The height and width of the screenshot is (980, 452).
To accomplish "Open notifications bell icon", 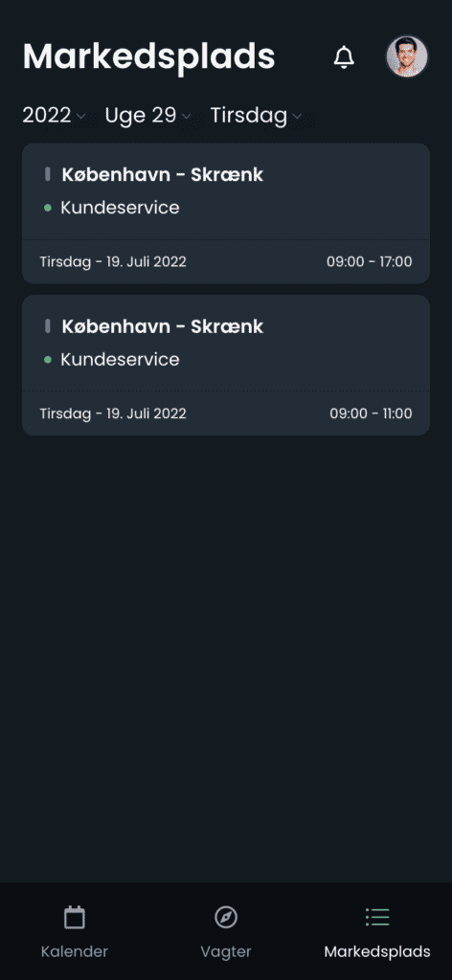I will pyautogui.click(x=343, y=56).
